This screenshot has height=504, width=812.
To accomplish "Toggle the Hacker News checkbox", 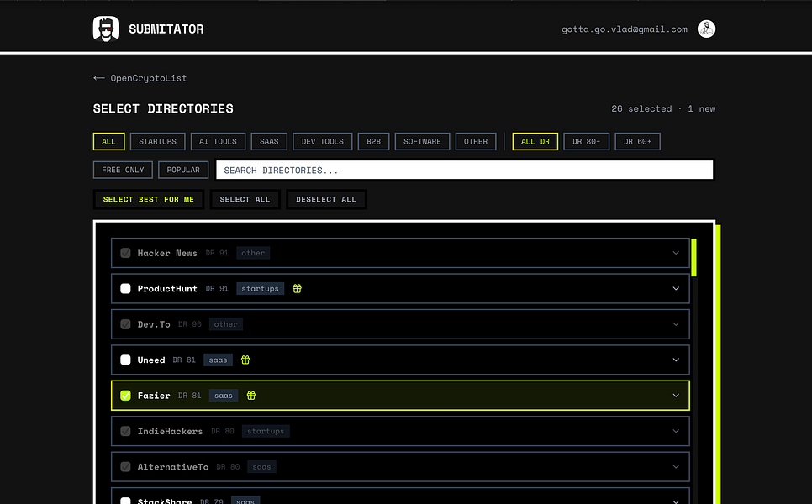I will pos(125,253).
